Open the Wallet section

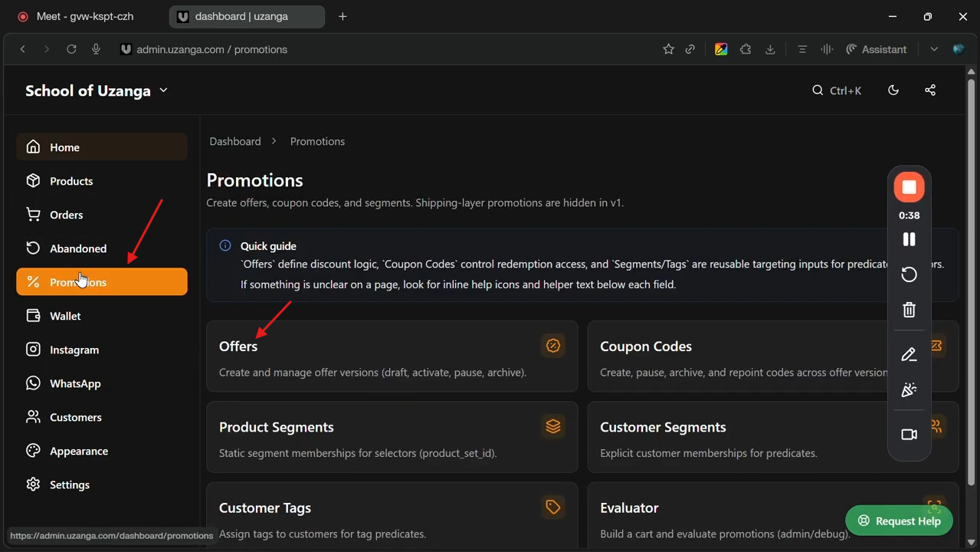(101, 316)
